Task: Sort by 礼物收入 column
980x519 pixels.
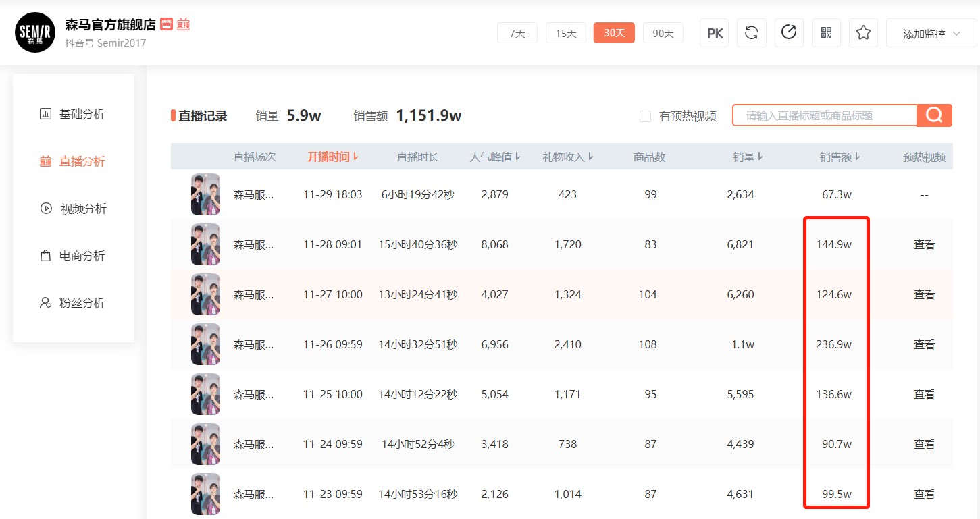Action: pyautogui.click(x=568, y=157)
